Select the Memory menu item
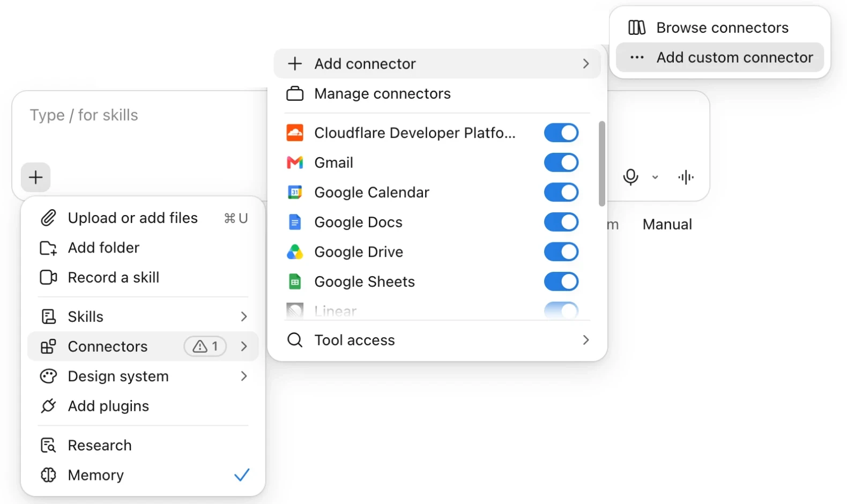This screenshot has width=847, height=504. [x=143, y=475]
